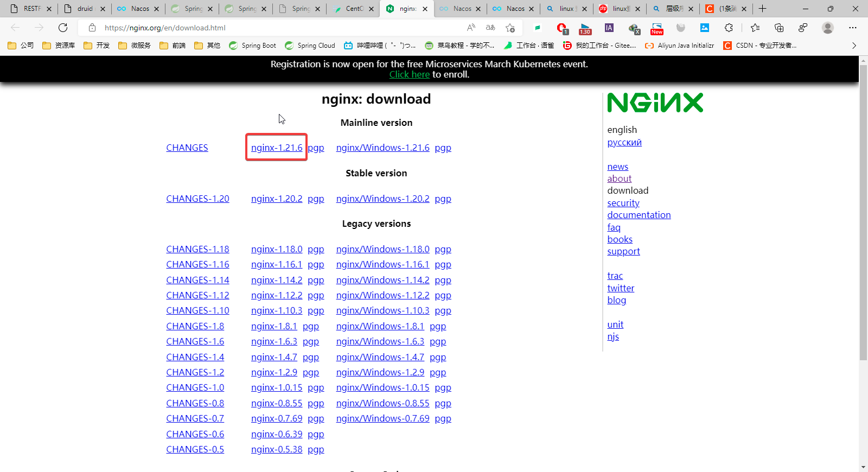
Task: Open the security sidebar link
Action: pos(623,203)
